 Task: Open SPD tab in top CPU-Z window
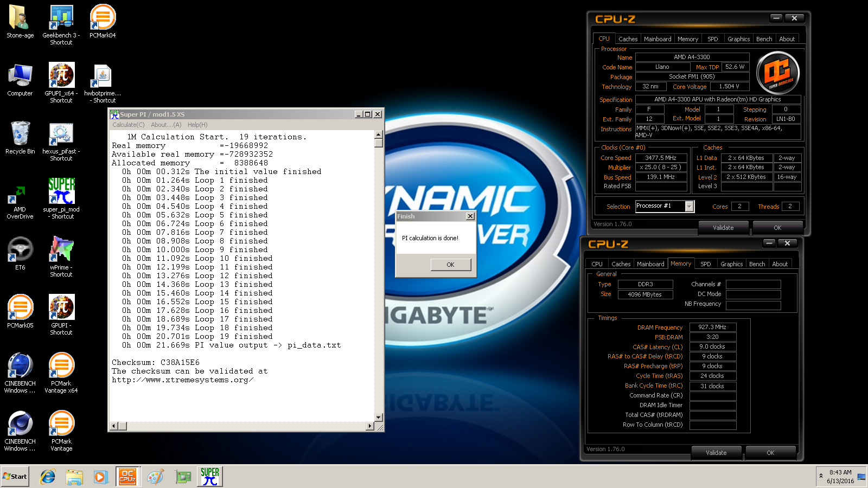(x=713, y=39)
